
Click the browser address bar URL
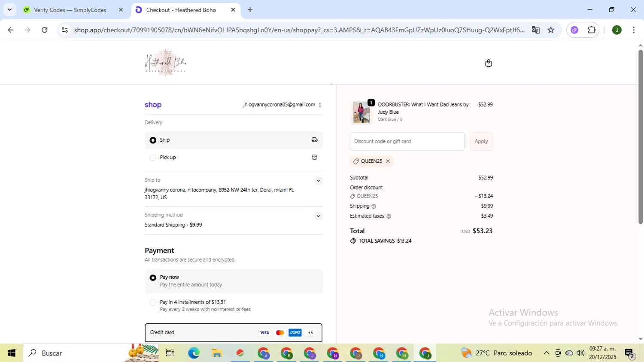pyautogui.click(x=299, y=30)
